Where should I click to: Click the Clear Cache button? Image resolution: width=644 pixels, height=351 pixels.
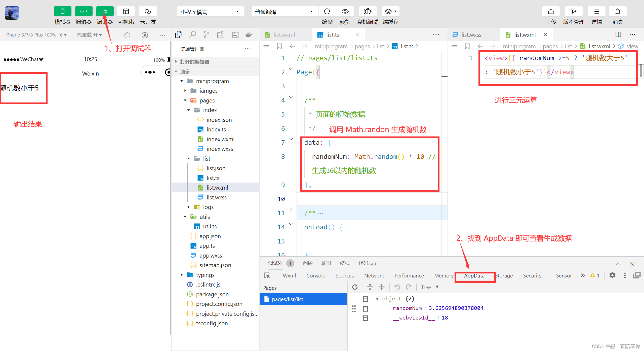pos(390,11)
